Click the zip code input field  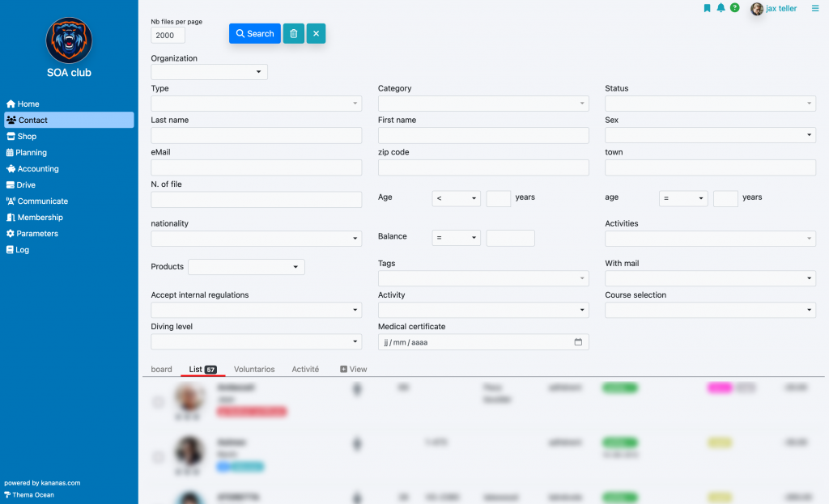[x=483, y=167]
